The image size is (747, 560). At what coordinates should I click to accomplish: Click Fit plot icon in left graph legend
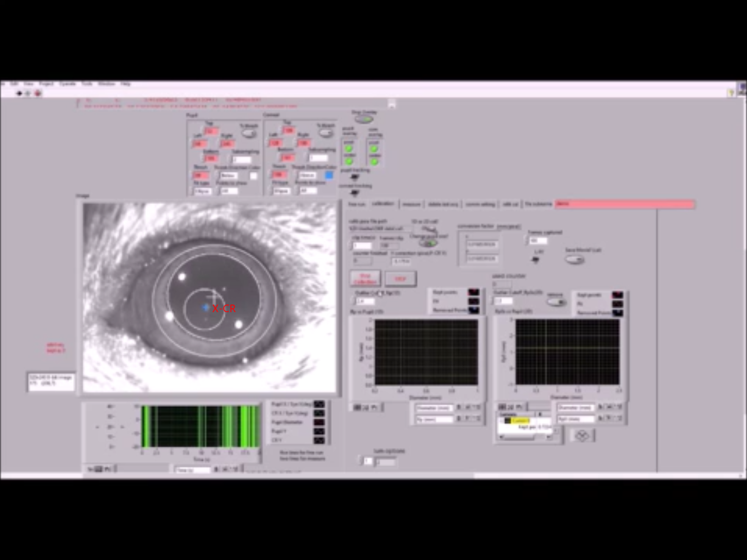click(473, 302)
